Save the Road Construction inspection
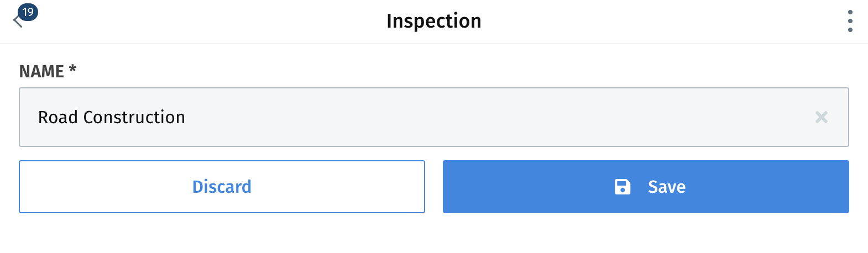The width and height of the screenshot is (868, 253). pos(645,187)
